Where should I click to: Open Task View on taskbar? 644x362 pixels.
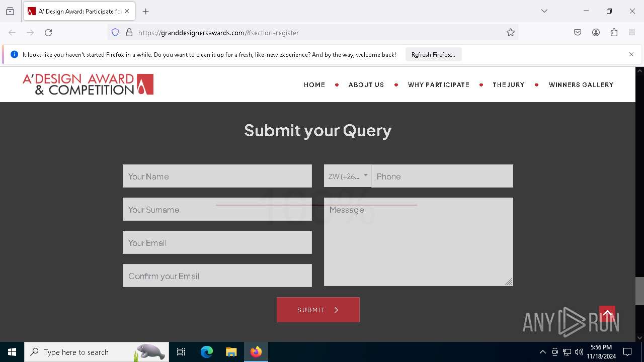[x=181, y=352]
